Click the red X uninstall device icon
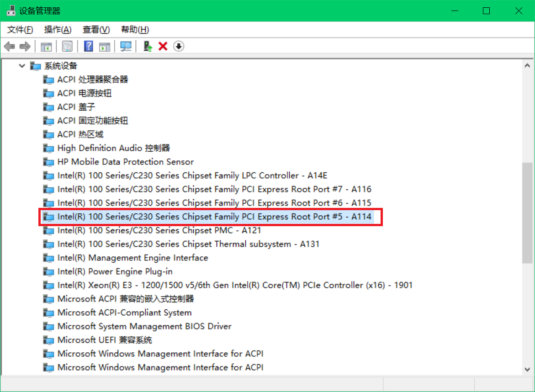This screenshot has width=535, height=392. [x=163, y=46]
